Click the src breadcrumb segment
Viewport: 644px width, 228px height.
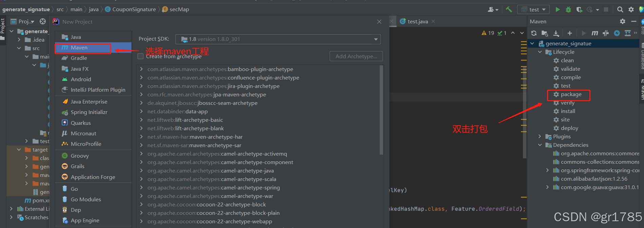coord(60,9)
